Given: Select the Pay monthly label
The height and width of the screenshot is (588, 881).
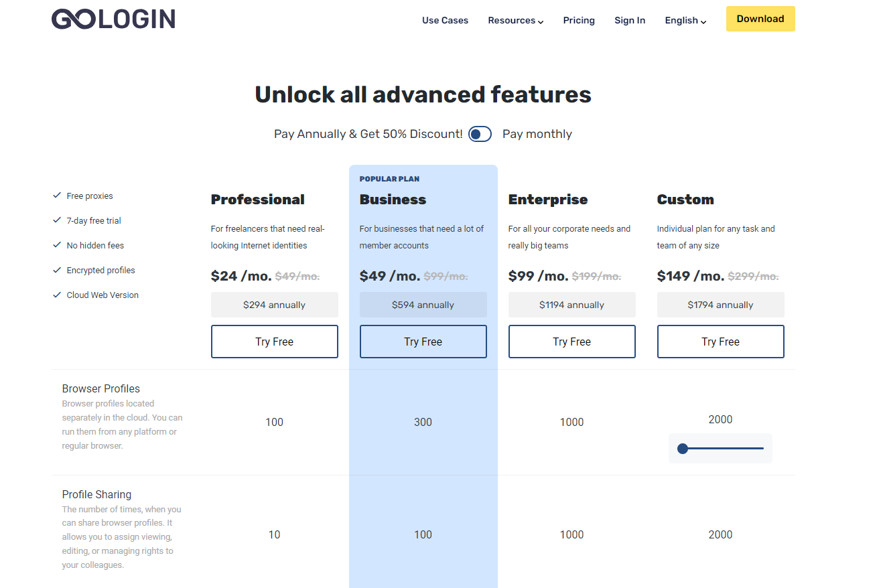Looking at the screenshot, I should 537,134.
